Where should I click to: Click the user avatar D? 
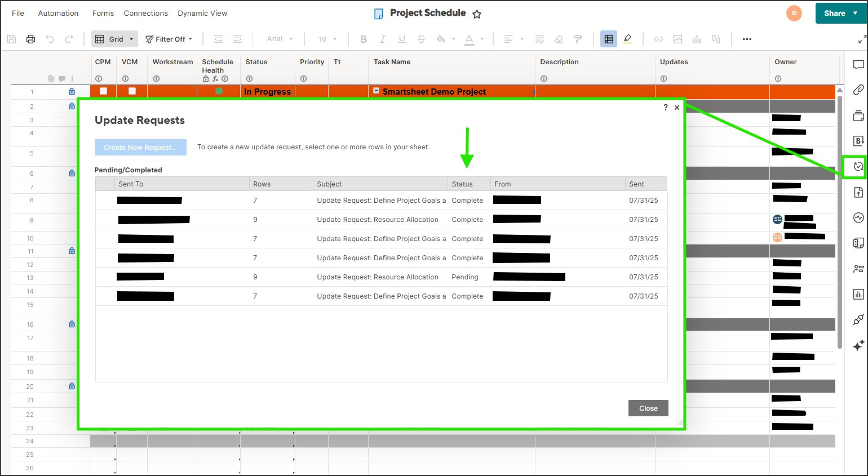(794, 14)
